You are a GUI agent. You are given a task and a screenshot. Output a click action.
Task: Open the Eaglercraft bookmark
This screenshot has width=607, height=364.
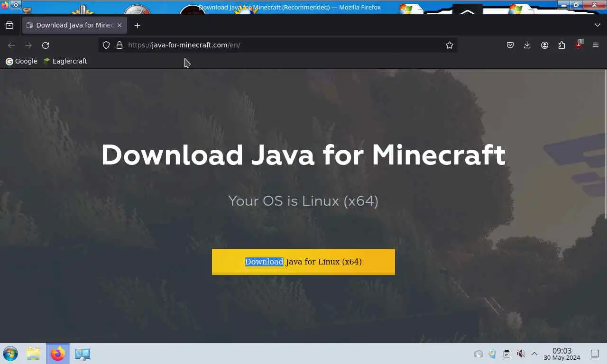click(x=65, y=61)
